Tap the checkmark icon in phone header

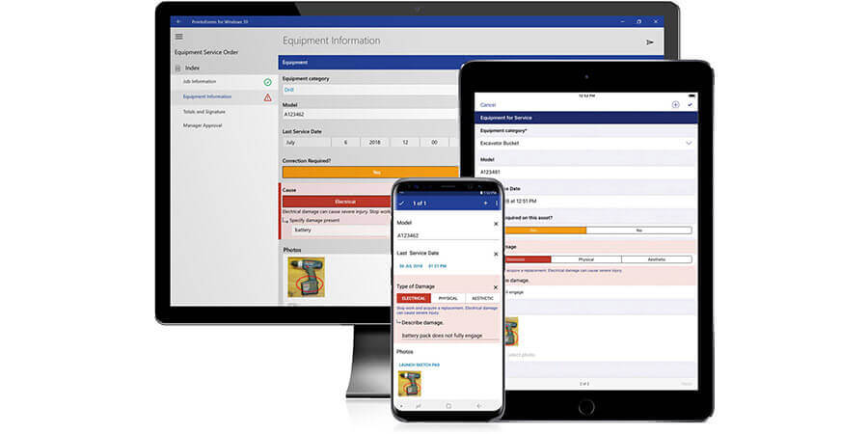(401, 203)
